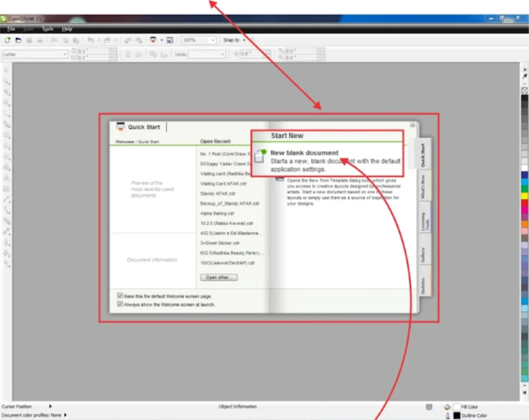Click the Open folder toolbar icon
The image size is (529, 420).
[18, 40]
